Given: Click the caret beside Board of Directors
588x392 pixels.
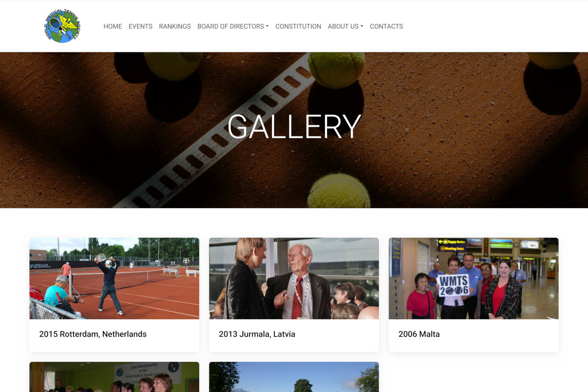Looking at the screenshot, I should coord(267,27).
